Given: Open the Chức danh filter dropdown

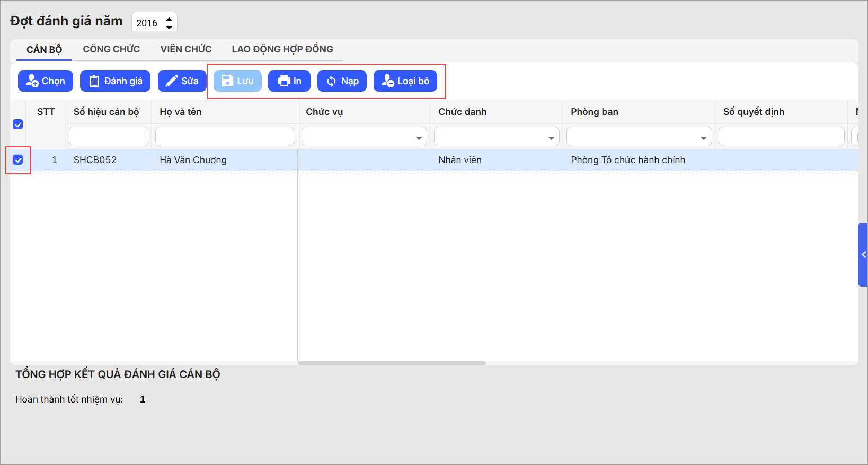Looking at the screenshot, I should [x=551, y=138].
